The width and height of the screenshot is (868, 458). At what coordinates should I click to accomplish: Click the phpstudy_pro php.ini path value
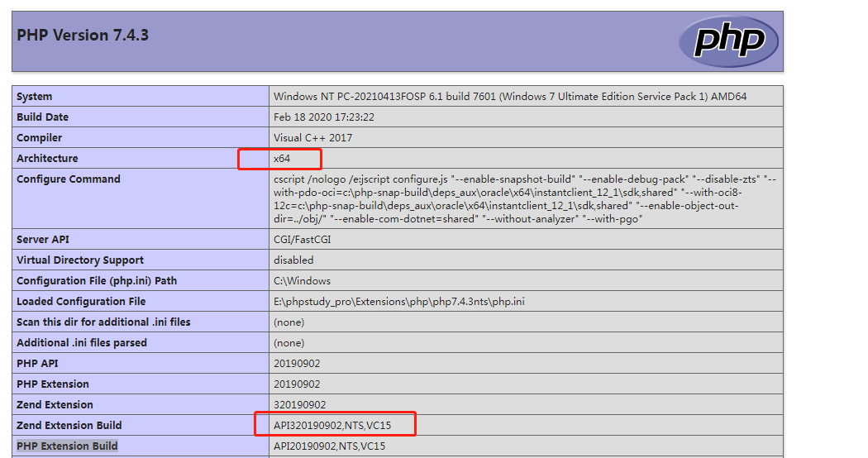399,301
